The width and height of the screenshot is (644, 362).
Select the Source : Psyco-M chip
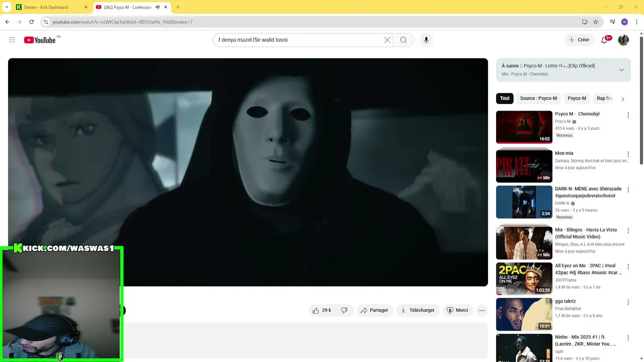coord(538,99)
